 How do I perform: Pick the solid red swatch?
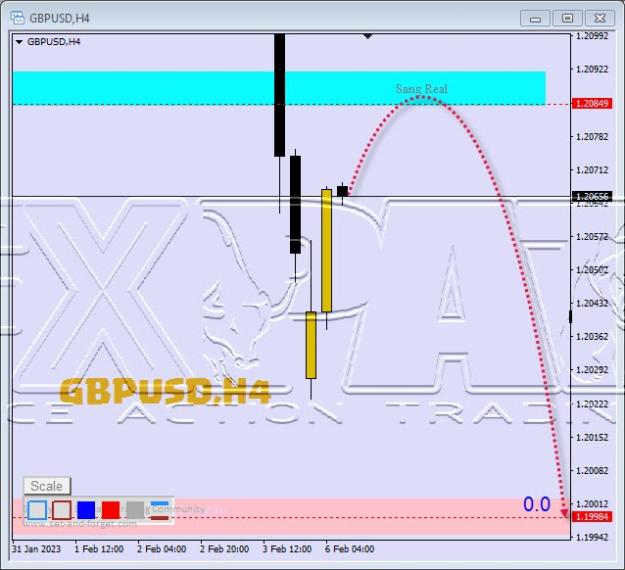110,510
